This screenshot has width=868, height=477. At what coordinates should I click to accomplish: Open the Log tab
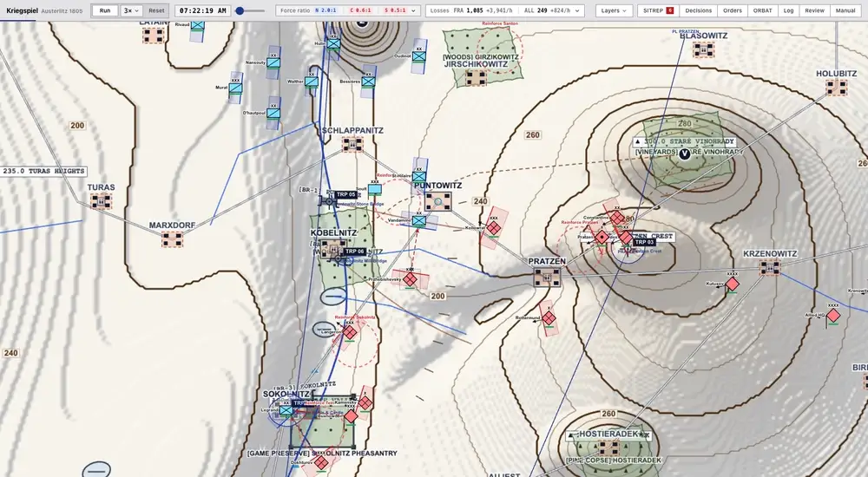tap(788, 10)
